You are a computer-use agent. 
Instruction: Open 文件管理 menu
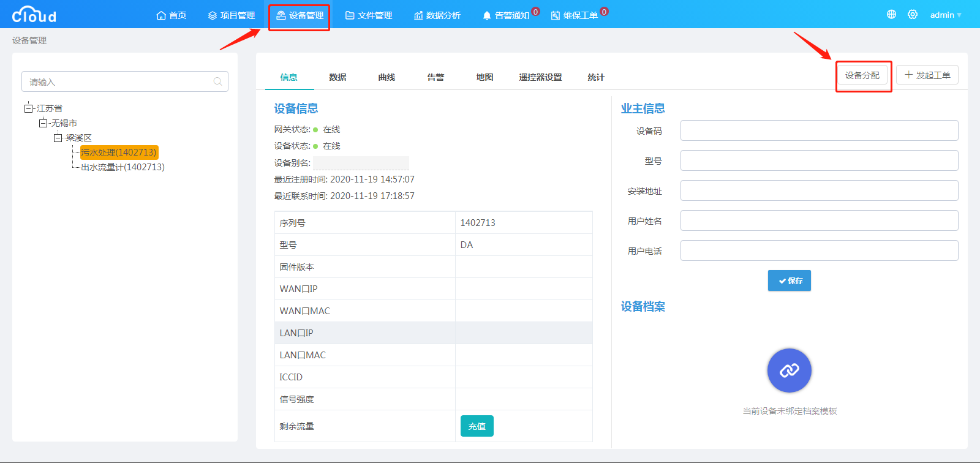click(x=369, y=15)
